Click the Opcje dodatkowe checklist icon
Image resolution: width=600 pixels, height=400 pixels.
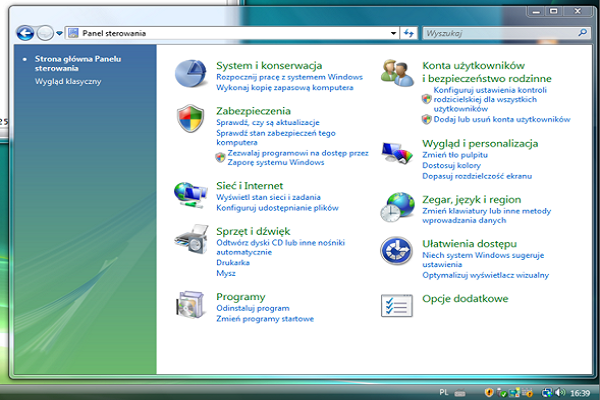pyautogui.click(x=397, y=306)
